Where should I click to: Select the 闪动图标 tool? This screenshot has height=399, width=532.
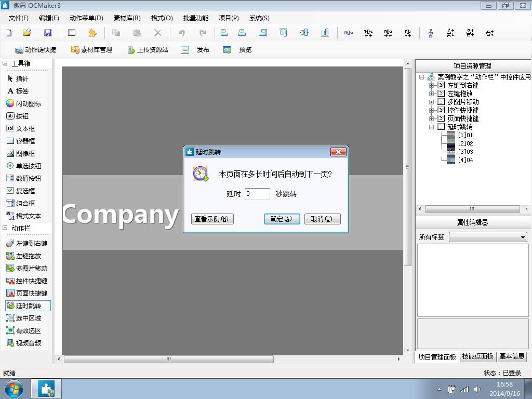coord(24,103)
